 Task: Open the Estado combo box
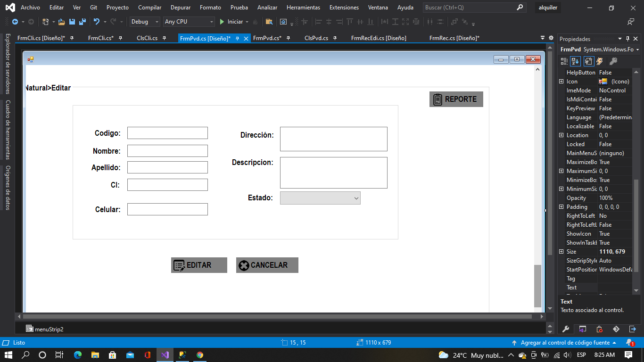320,198
